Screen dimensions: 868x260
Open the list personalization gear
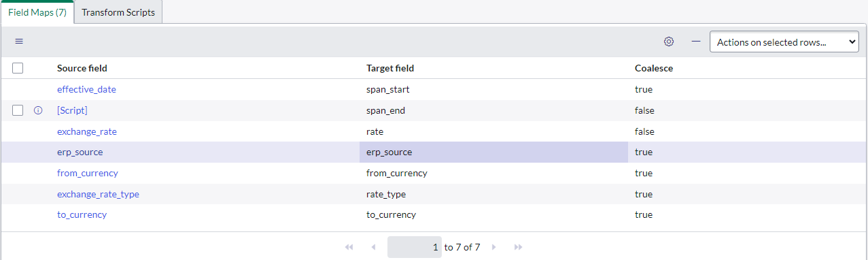click(669, 42)
